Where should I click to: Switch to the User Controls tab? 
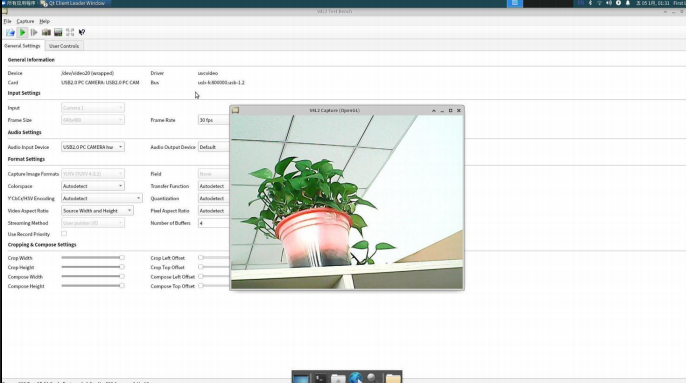click(64, 46)
